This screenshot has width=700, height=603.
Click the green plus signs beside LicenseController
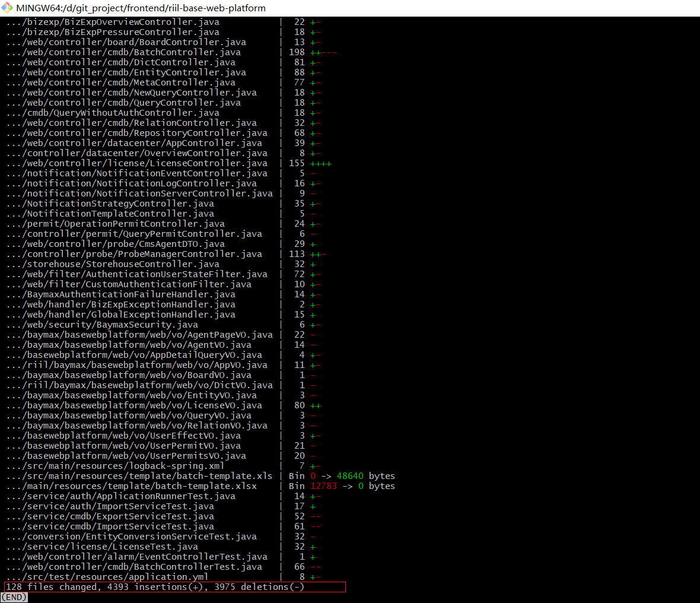pyautogui.click(x=321, y=163)
